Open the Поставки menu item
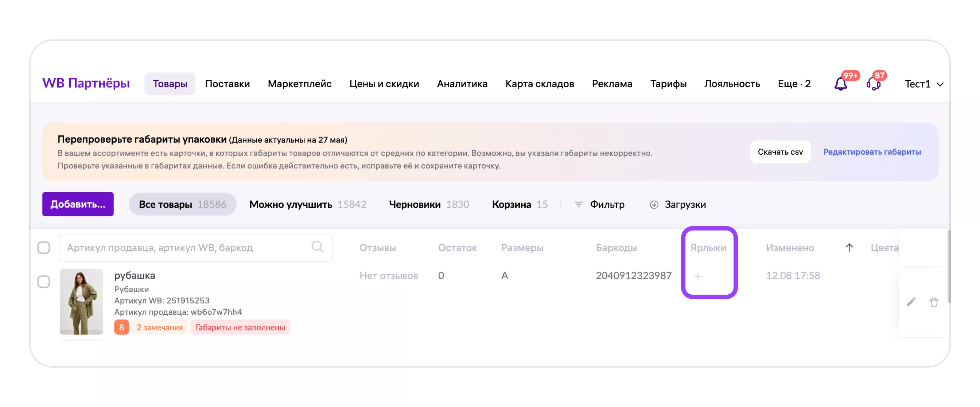This screenshot has width=980, height=407. (x=227, y=84)
